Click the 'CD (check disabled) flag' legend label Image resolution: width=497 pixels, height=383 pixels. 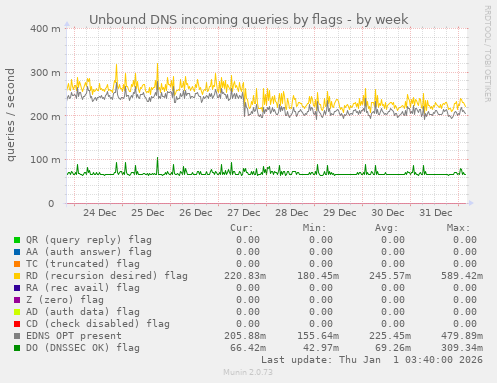click(98, 324)
